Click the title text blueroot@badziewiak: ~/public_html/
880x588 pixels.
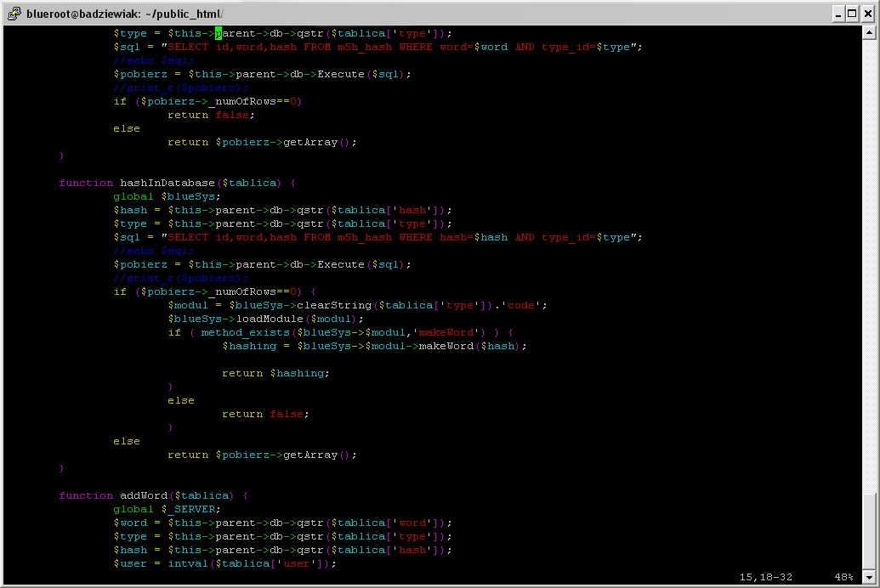point(125,14)
